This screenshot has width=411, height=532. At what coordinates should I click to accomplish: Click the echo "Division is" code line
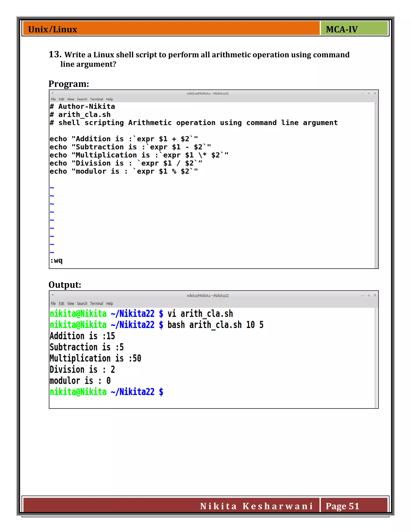point(126,163)
